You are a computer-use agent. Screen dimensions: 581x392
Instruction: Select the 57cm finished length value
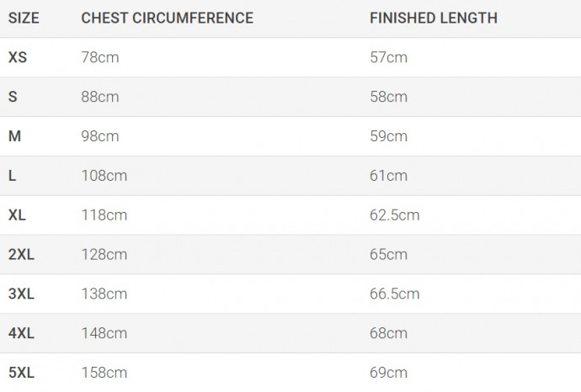click(x=388, y=57)
